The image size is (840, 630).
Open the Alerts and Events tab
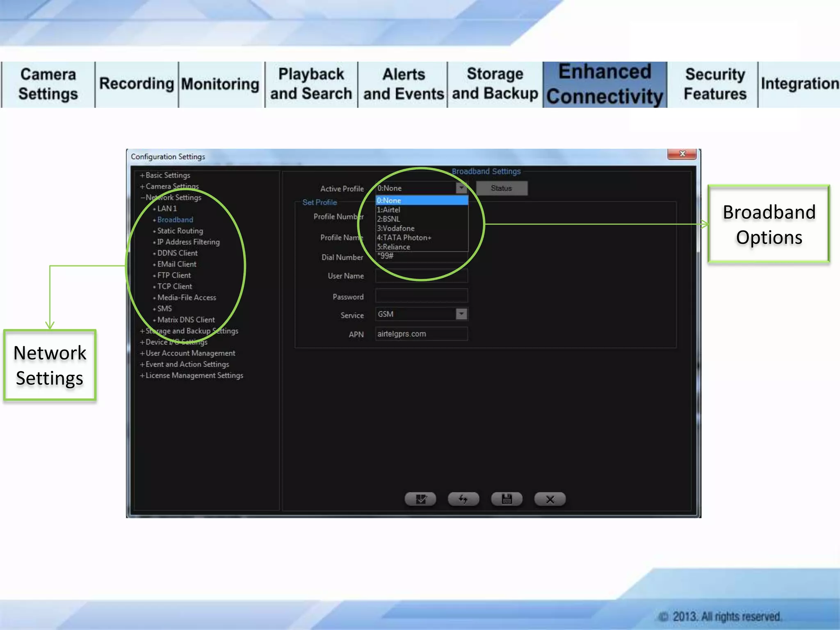(403, 84)
